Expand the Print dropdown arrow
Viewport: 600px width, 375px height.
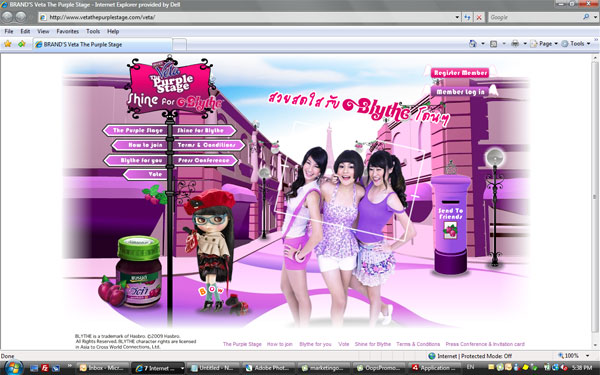525,44
